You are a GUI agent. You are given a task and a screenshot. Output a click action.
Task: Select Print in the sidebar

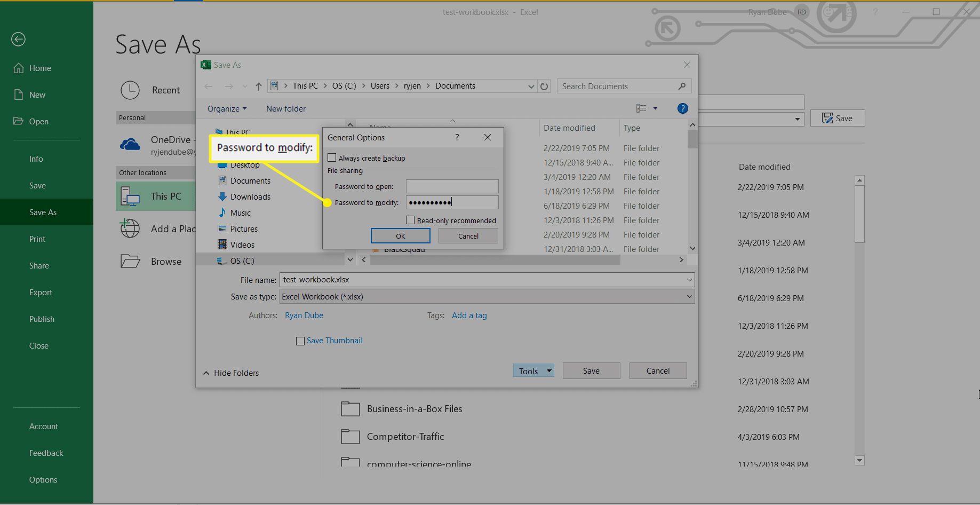pyautogui.click(x=37, y=239)
